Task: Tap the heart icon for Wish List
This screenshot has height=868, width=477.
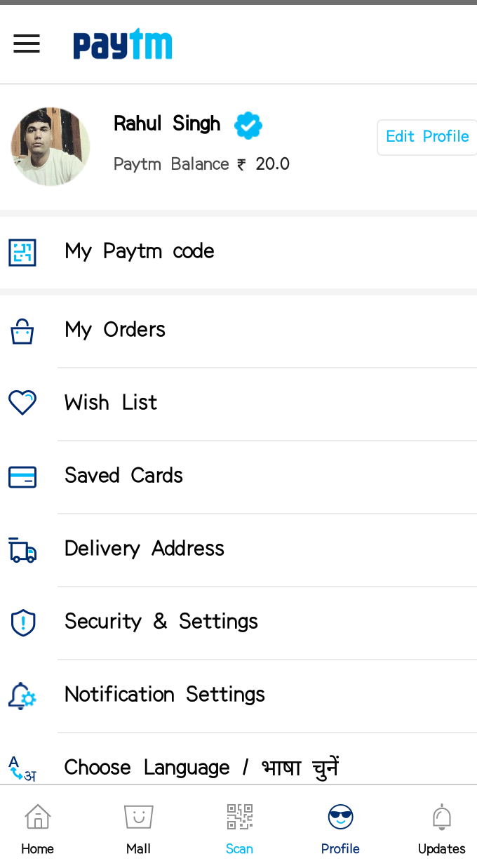Action: pos(22,403)
